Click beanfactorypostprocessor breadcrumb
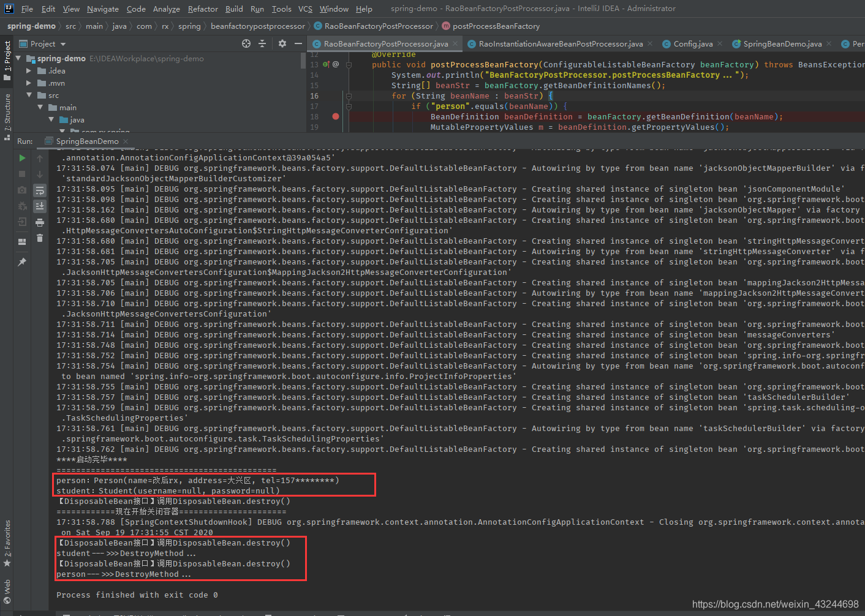 click(258, 26)
